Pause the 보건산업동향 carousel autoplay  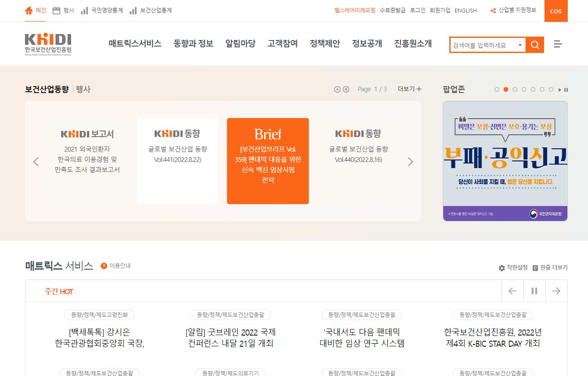coord(346,89)
